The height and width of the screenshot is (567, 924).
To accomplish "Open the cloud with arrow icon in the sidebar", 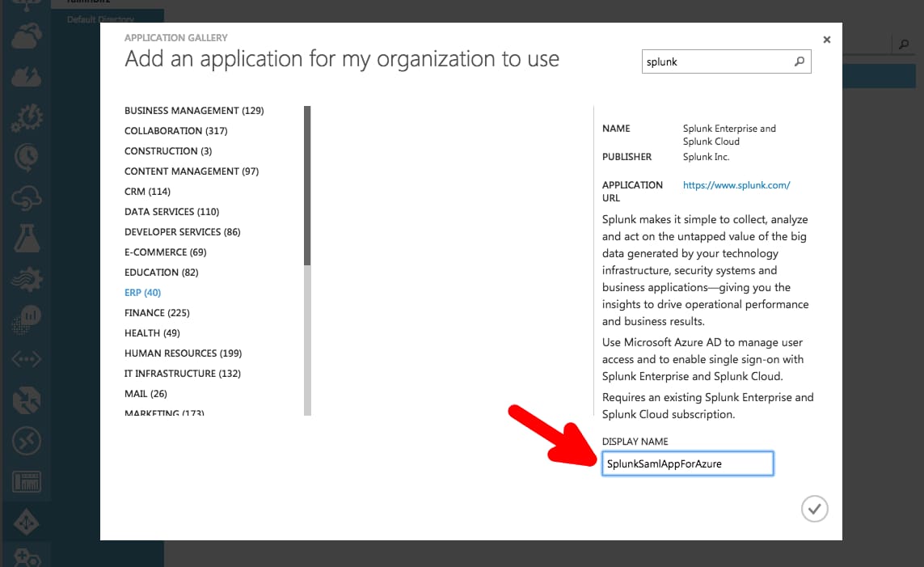I will pos(27,36).
